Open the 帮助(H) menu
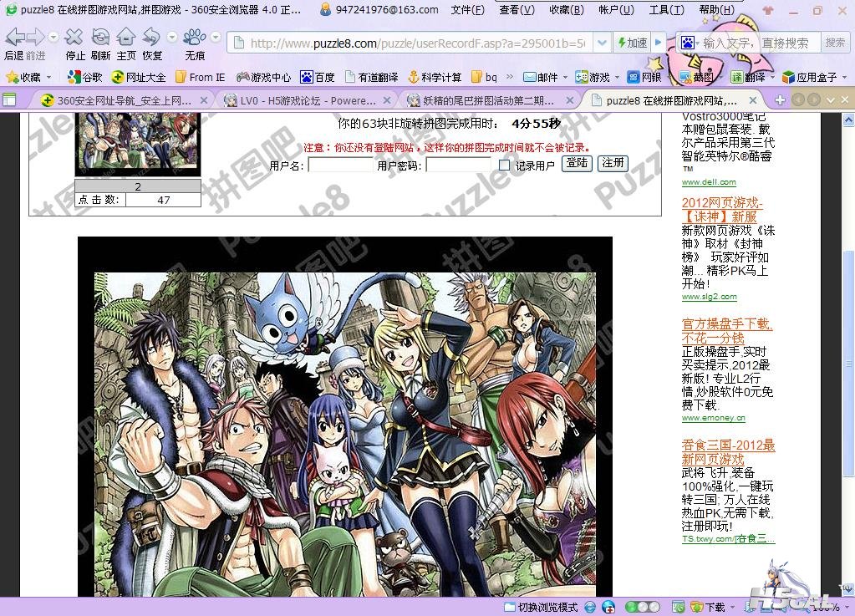Screen dimensions: 855x616 click(x=716, y=10)
